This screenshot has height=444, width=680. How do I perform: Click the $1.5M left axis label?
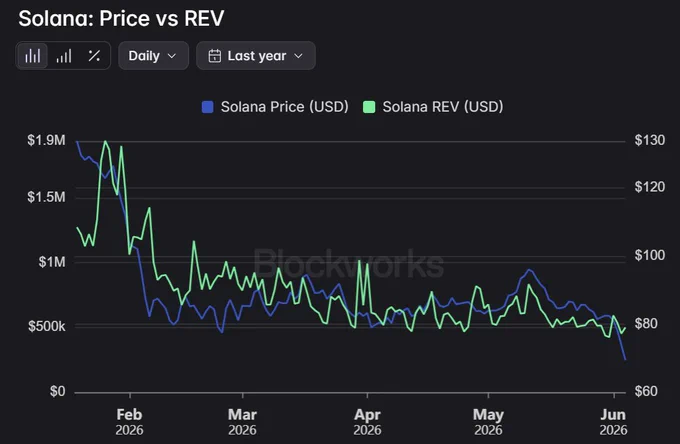[46, 197]
